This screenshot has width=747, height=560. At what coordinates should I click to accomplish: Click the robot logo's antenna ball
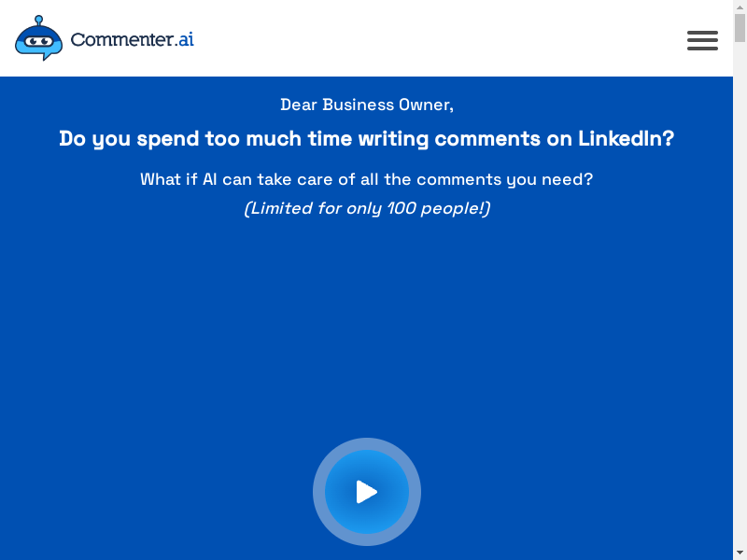click(38, 19)
